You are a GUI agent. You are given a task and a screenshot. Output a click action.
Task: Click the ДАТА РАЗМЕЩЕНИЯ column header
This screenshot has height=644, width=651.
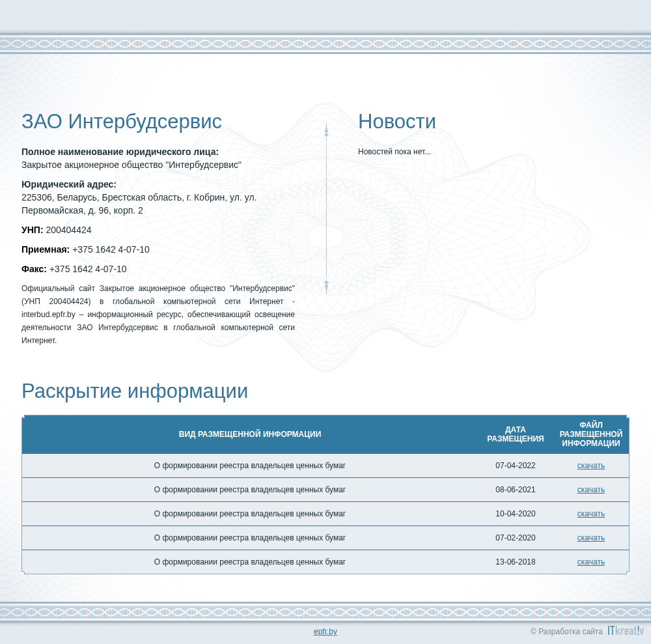point(515,434)
